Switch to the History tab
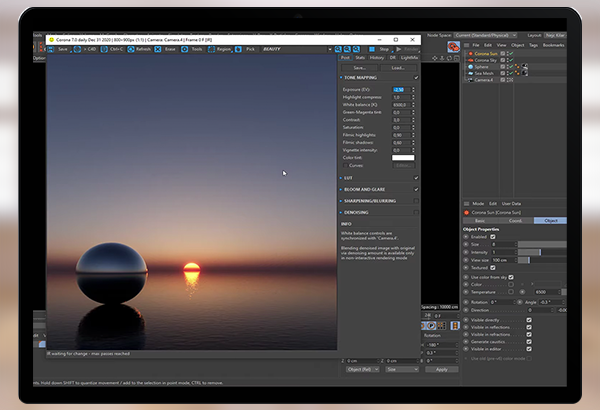 point(377,58)
